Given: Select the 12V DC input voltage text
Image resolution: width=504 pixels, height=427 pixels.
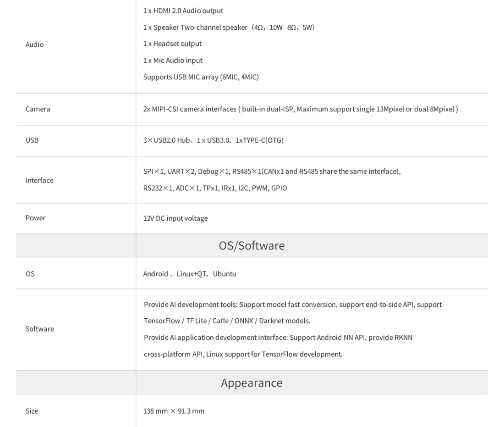Looking at the screenshot, I should pyautogui.click(x=175, y=218).
